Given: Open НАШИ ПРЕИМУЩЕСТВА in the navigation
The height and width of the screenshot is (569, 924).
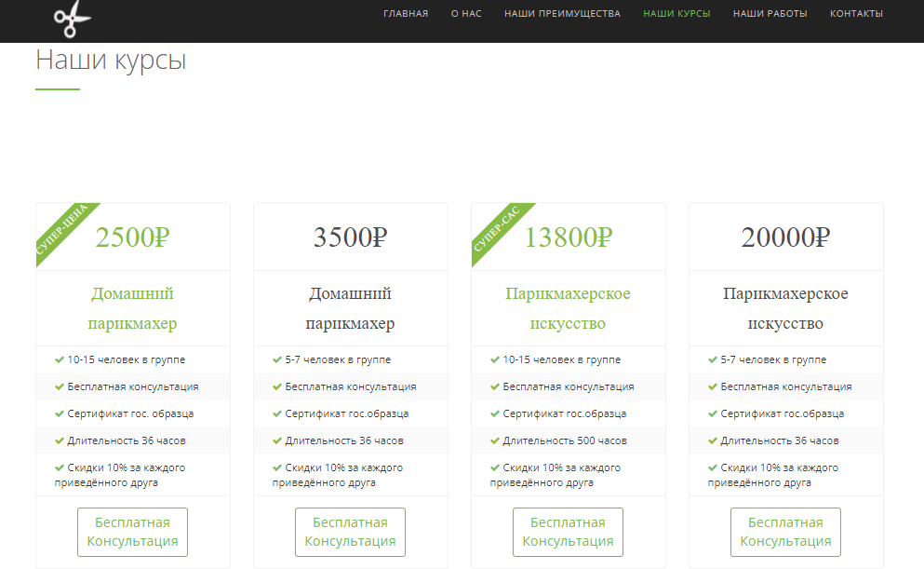Looking at the screenshot, I should [x=562, y=14].
